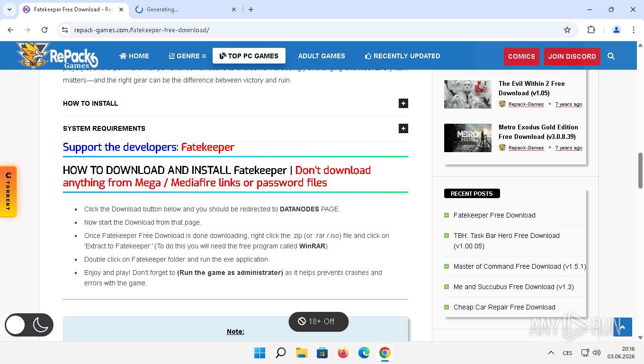View site information icon in address bar
The height and width of the screenshot is (364, 644).
pos(65,30)
